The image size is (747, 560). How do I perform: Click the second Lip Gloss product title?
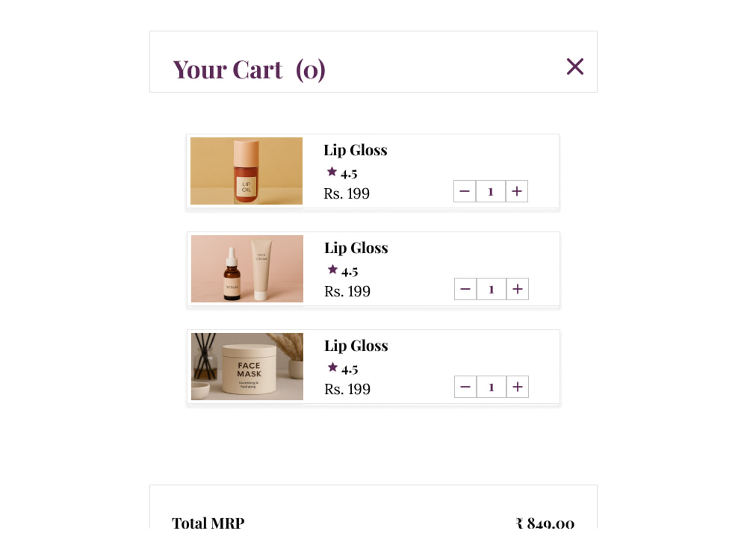[356, 249]
